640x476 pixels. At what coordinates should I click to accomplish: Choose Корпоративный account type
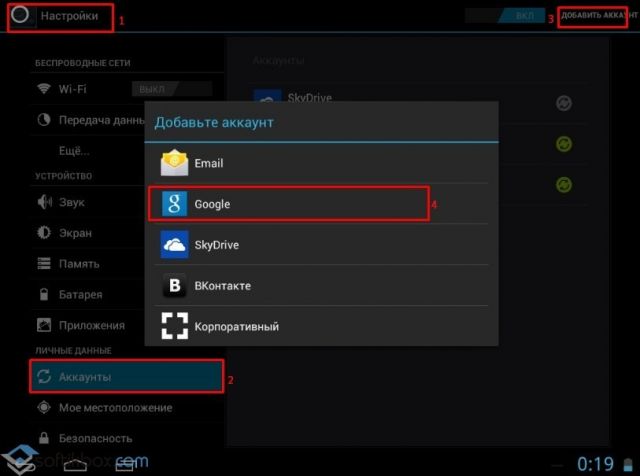321,326
